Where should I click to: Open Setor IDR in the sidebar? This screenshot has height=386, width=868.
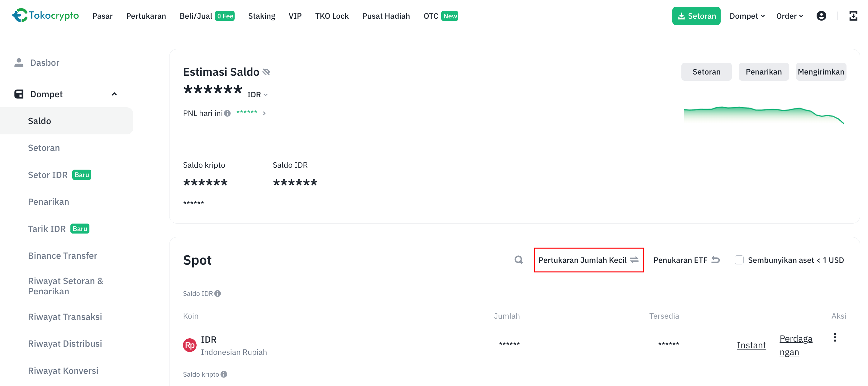59,175
